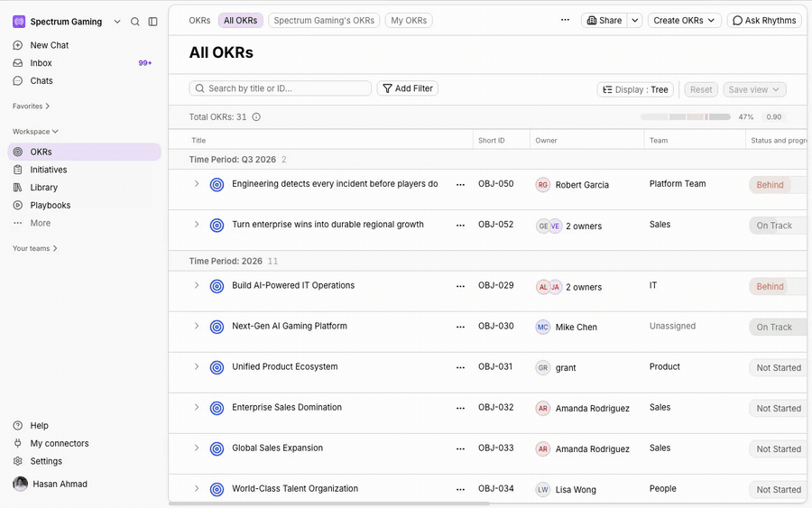Image resolution: width=812 pixels, height=508 pixels.
Task: Switch to the My OKRs tab
Action: 409,21
